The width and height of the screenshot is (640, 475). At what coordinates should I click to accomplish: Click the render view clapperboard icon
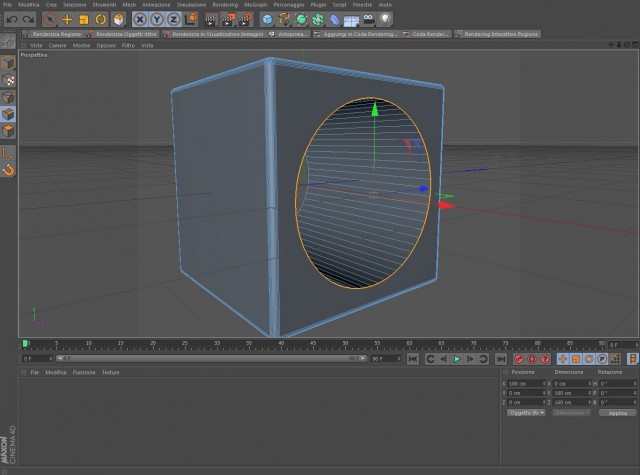[x=211, y=19]
